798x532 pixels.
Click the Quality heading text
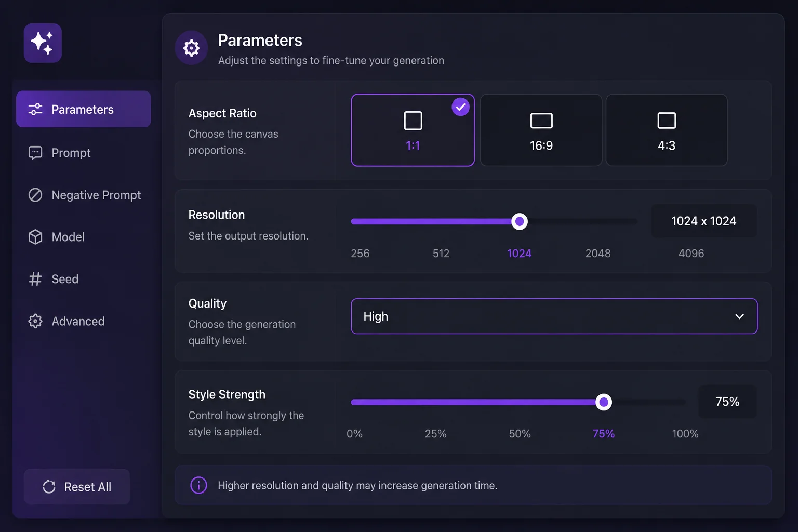click(x=207, y=303)
